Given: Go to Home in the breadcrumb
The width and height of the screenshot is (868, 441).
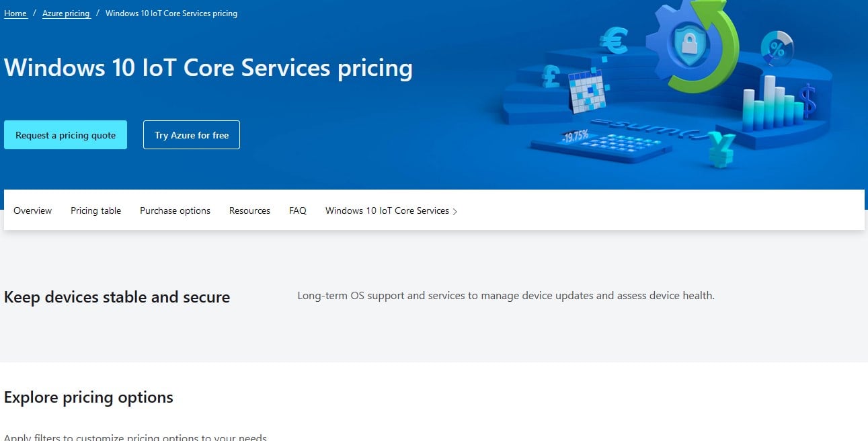Looking at the screenshot, I should tap(15, 13).
